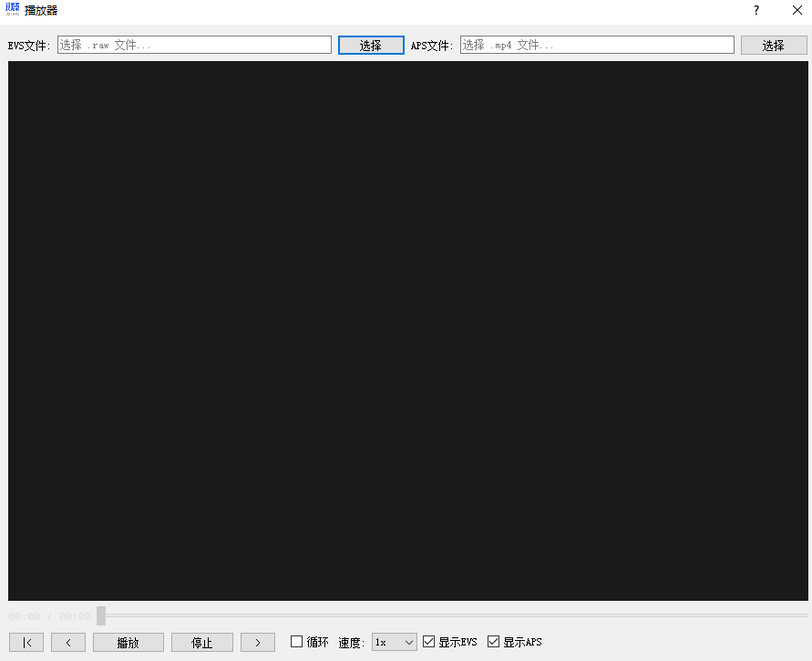
Task: Step back one frame button
Action: pos(68,643)
